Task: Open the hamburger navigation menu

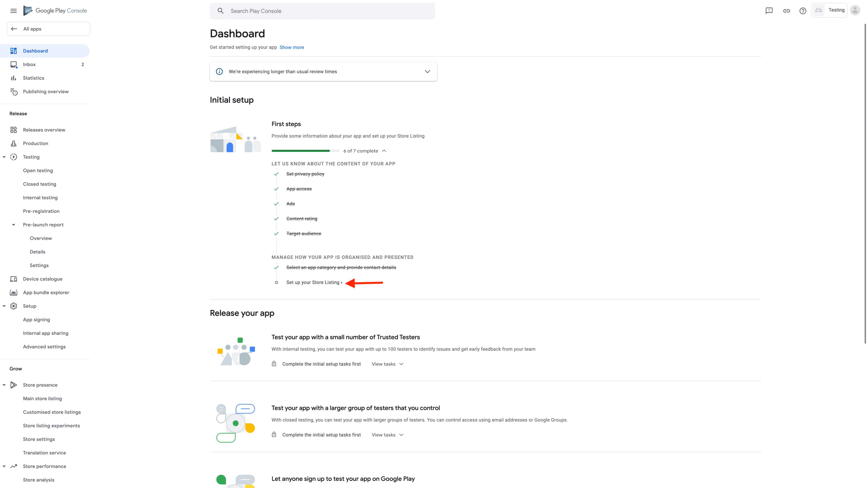Action: [x=13, y=11]
